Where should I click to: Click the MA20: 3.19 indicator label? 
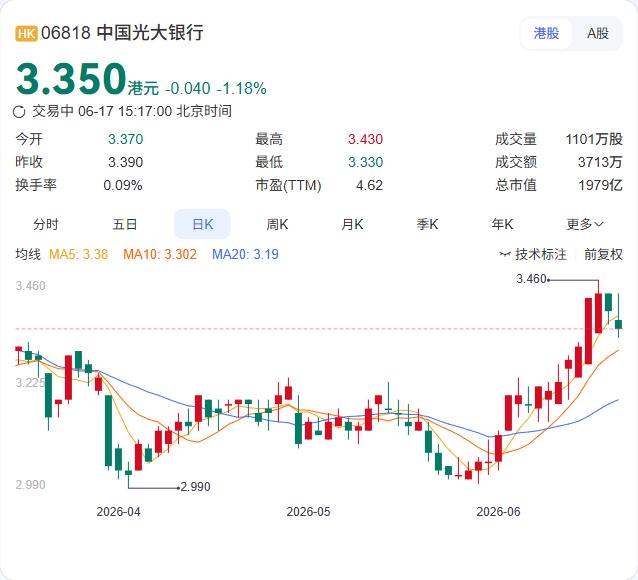pyautogui.click(x=245, y=254)
